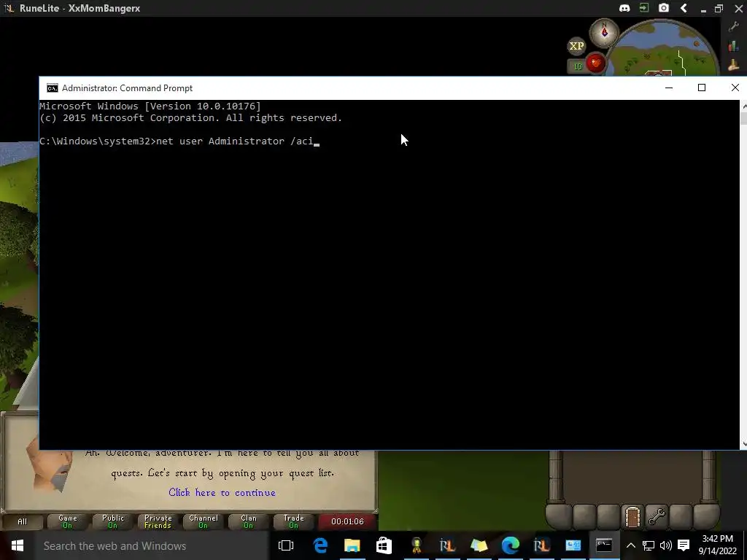Click the compass on the minimap
Image resolution: width=747 pixels, height=560 pixels.
604,32
